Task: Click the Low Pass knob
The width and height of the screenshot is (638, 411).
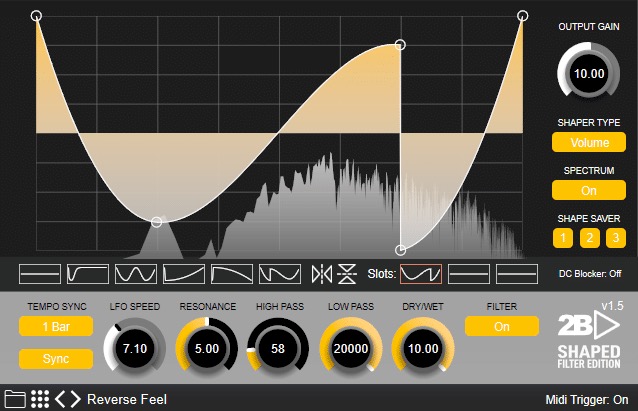Action: 351,348
